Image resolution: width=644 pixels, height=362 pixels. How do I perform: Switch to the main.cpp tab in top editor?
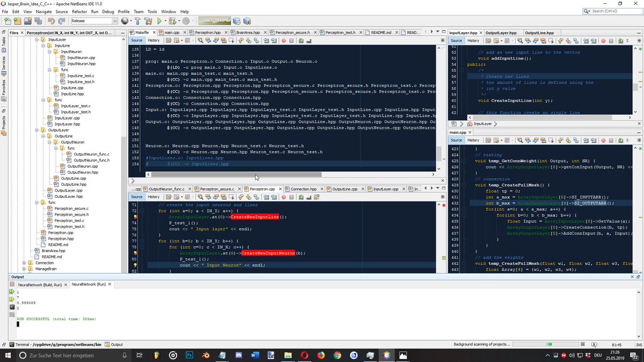pyautogui.click(x=172, y=32)
